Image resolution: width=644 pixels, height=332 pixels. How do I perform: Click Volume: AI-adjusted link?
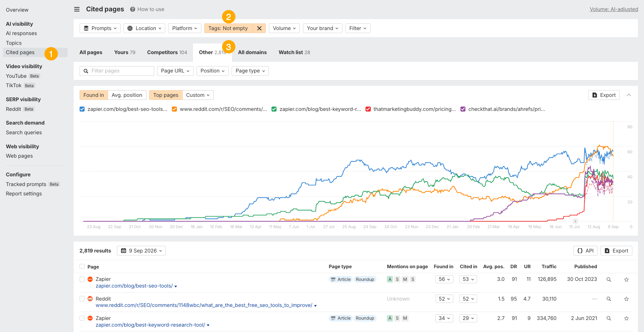614,9
